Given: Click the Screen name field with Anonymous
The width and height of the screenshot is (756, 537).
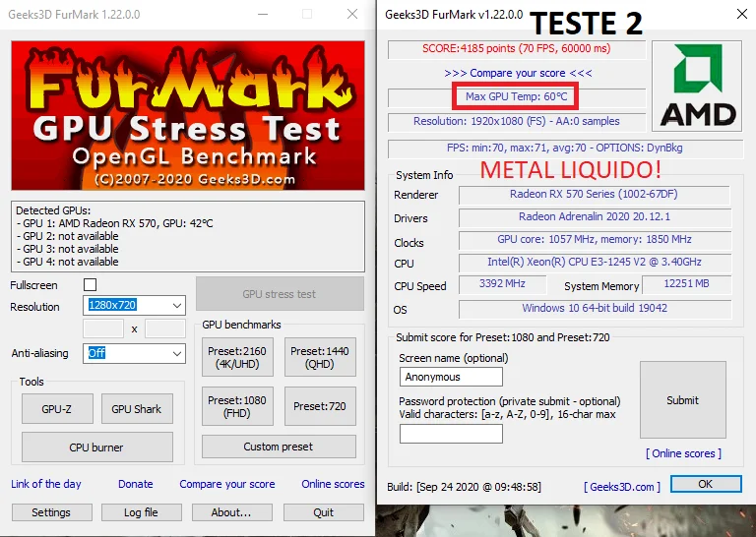Looking at the screenshot, I should click(x=451, y=377).
